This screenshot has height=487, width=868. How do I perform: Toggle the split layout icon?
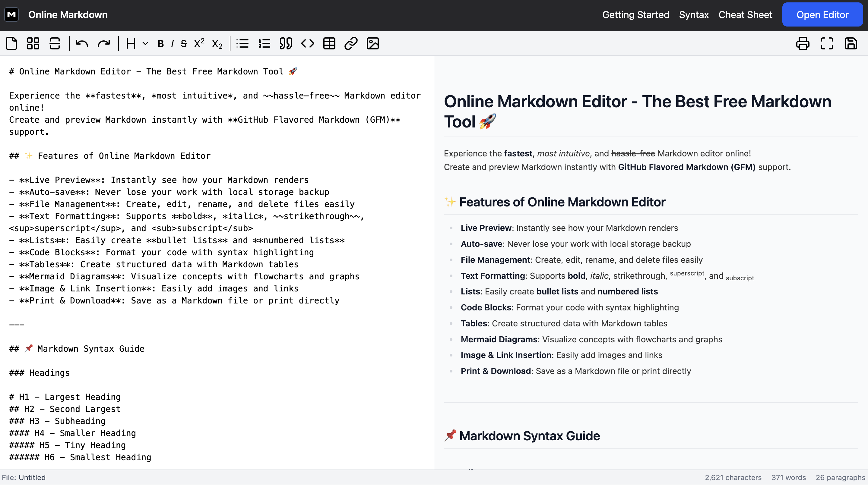tap(55, 43)
